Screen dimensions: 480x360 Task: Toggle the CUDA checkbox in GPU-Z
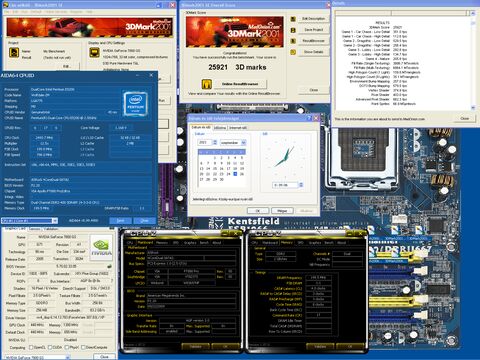coord(50,347)
